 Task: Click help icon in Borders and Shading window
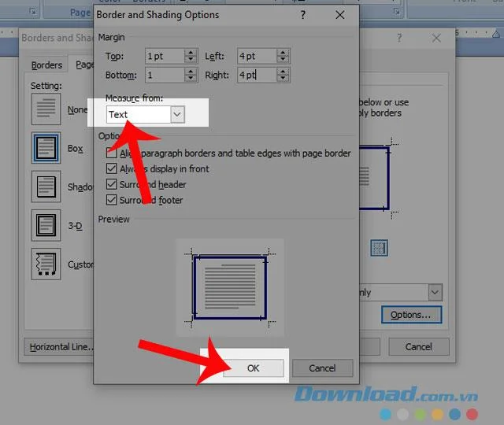(399, 39)
